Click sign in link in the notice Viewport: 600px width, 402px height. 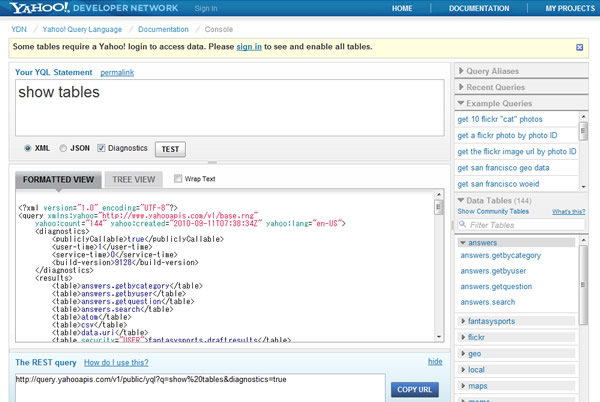click(x=249, y=47)
